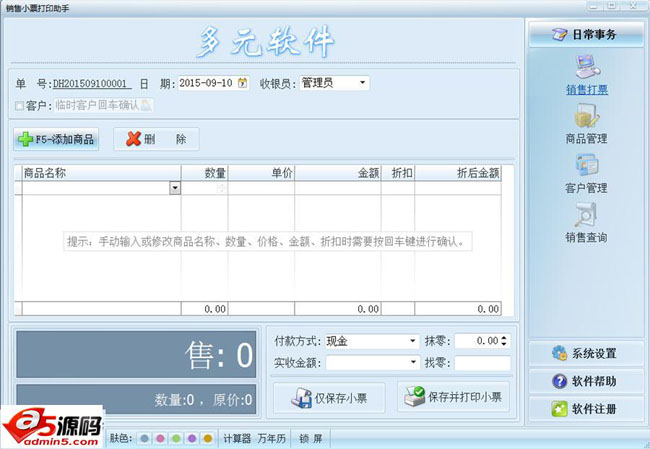Click the 折后金额 column header

[x=458, y=173]
